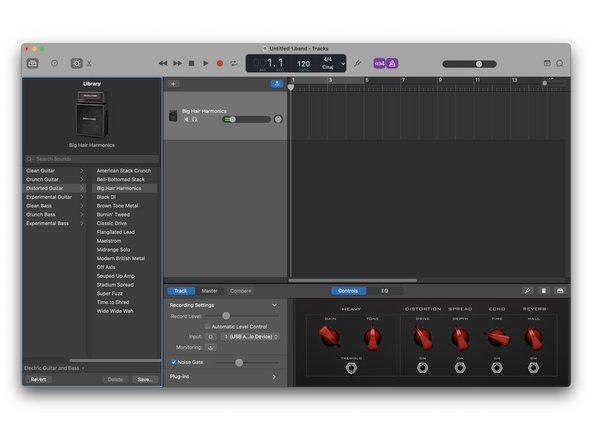
Task: Toggle the Count-in button
Action: 379,63
